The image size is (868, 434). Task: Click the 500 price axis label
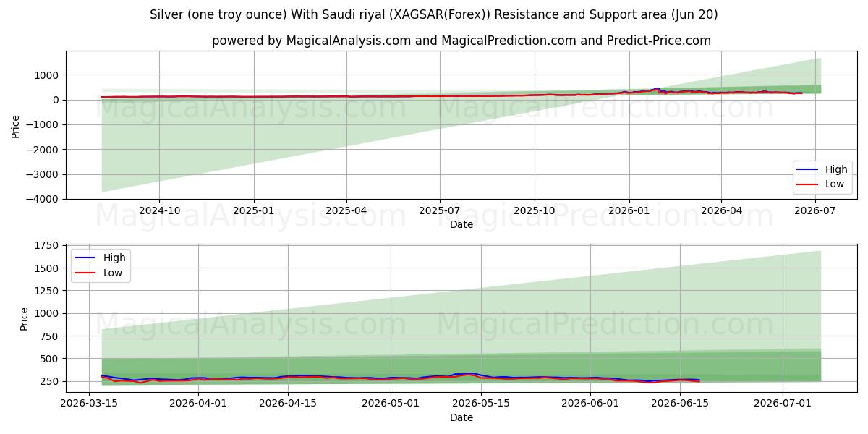pyautogui.click(x=51, y=359)
